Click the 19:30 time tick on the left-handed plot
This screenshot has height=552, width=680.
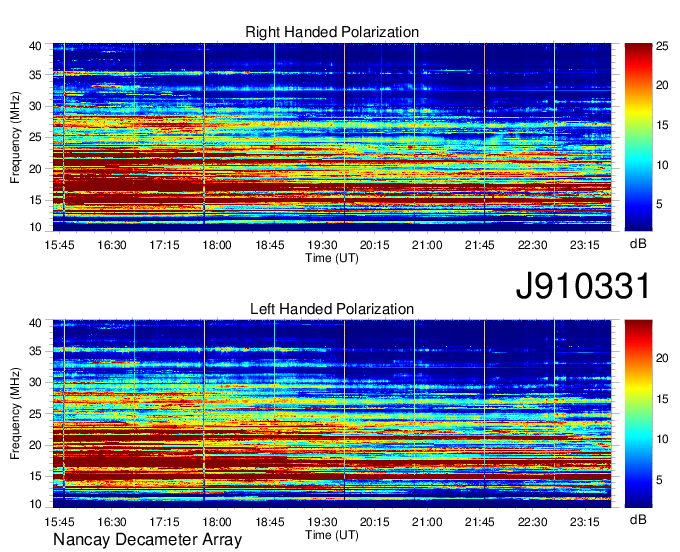pyautogui.click(x=322, y=522)
